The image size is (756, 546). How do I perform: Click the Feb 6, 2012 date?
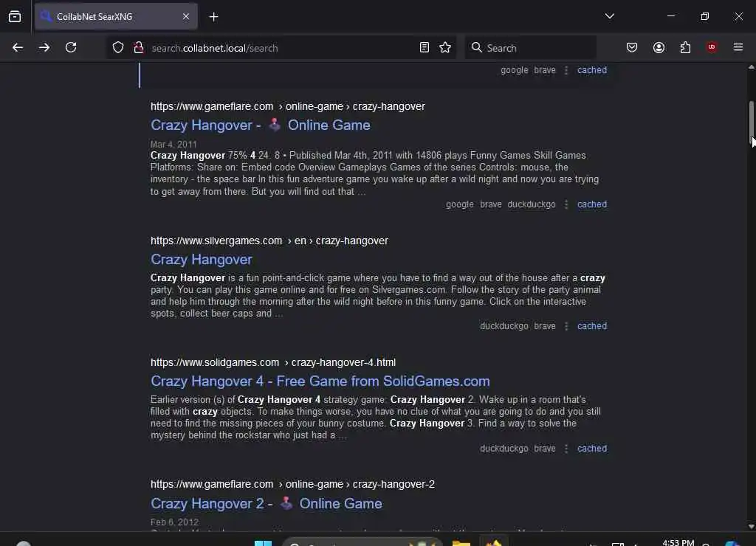pos(174,522)
